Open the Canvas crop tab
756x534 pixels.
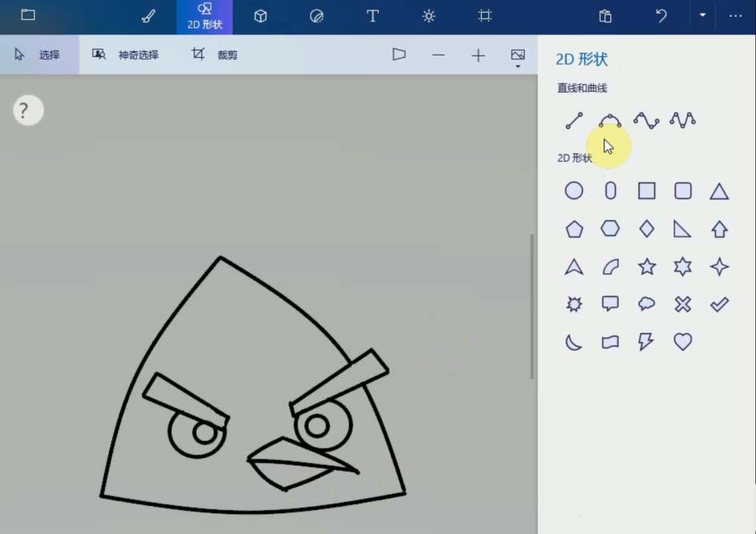coord(485,16)
